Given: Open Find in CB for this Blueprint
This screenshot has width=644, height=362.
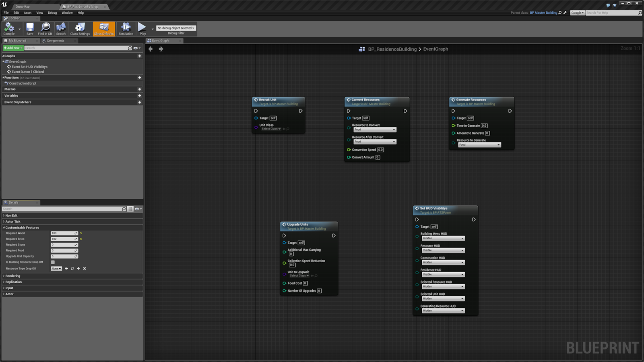Looking at the screenshot, I should coord(45,28).
